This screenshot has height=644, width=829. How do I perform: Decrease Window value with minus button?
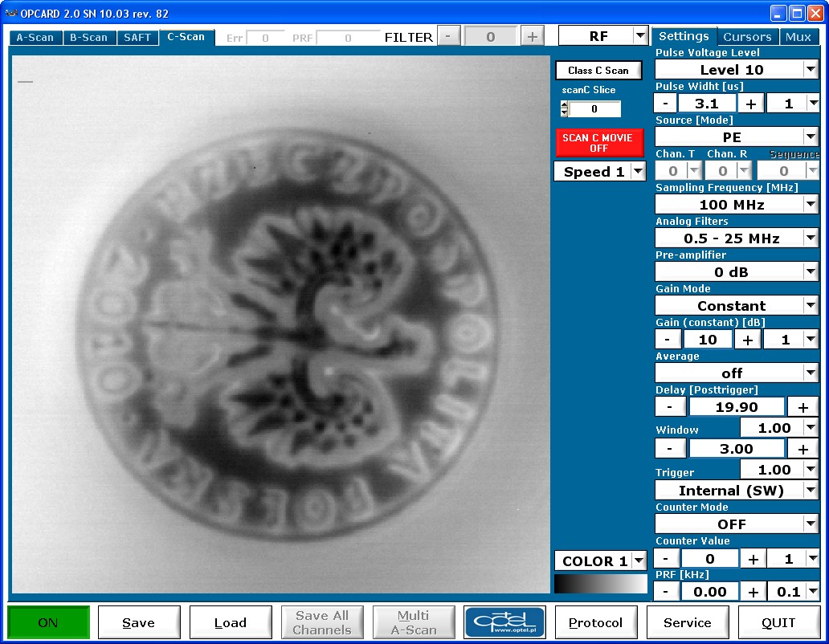tap(670, 449)
